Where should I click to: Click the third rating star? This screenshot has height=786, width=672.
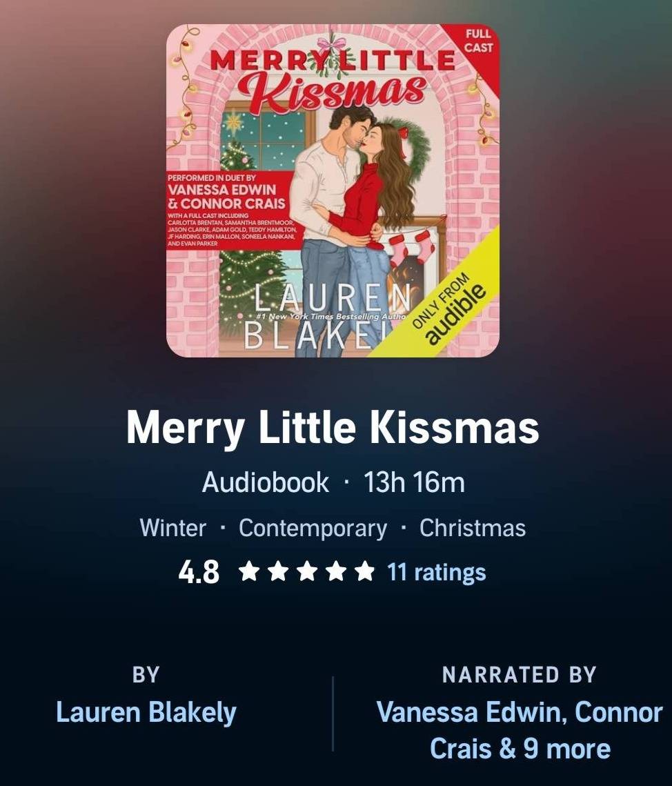click(x=307, y=571)
